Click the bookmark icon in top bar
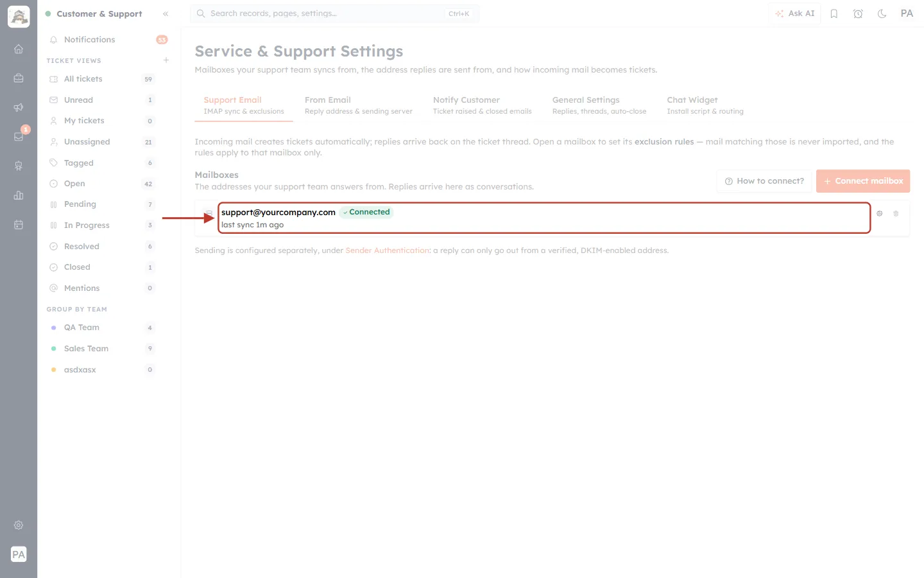 click(x=834, y=13)
